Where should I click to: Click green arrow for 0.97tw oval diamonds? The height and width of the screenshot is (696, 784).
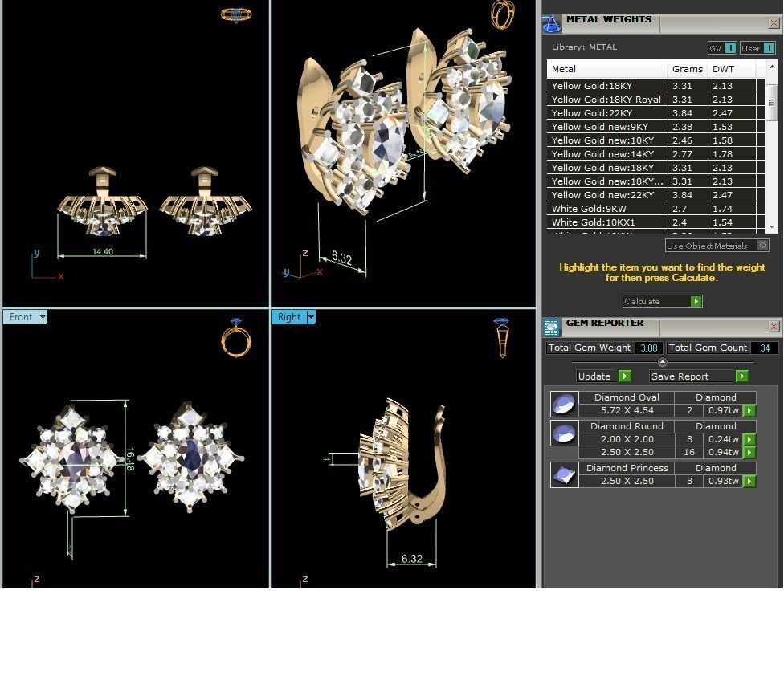click(749, 411)
